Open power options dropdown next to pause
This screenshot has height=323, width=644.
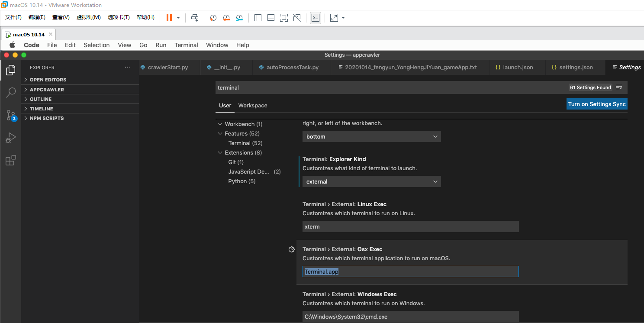click(178, 18)
